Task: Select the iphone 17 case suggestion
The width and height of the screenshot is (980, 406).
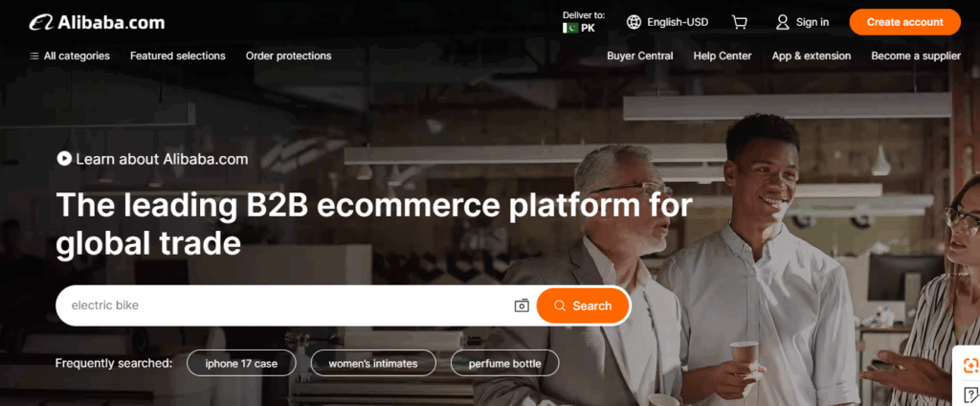Action: 241,363
